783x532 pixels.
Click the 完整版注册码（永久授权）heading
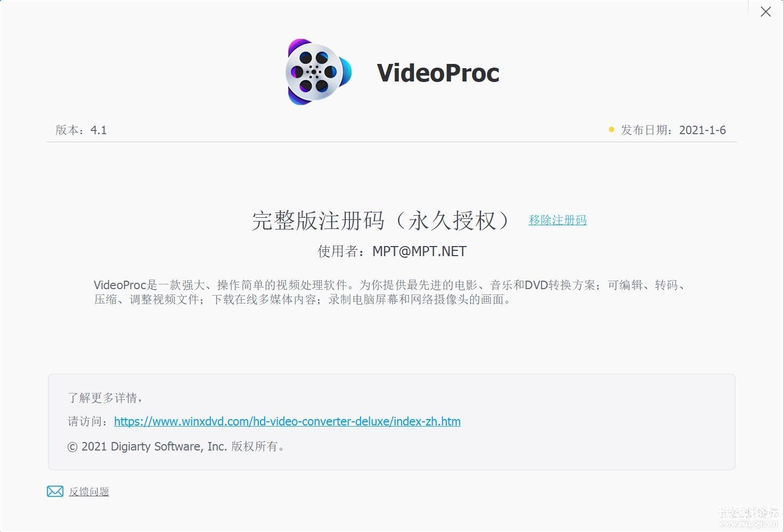click(x=381, y=220)
